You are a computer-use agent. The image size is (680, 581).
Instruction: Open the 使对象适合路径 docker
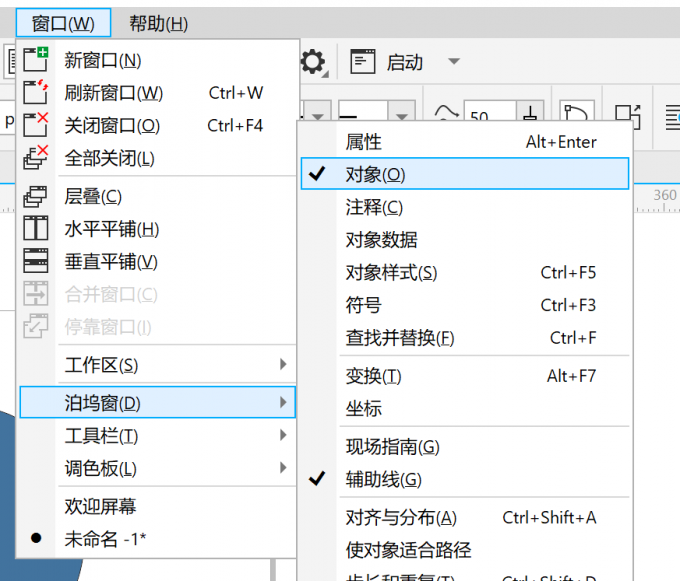coord(465,550)
